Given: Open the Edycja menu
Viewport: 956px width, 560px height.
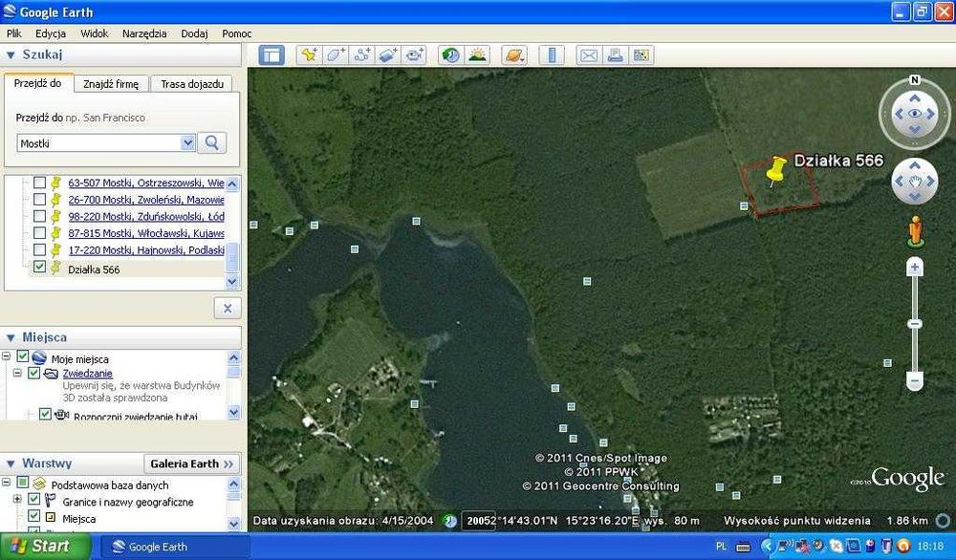Looking at the screenshot, I should pyautogui.click(x=51, y=33).
